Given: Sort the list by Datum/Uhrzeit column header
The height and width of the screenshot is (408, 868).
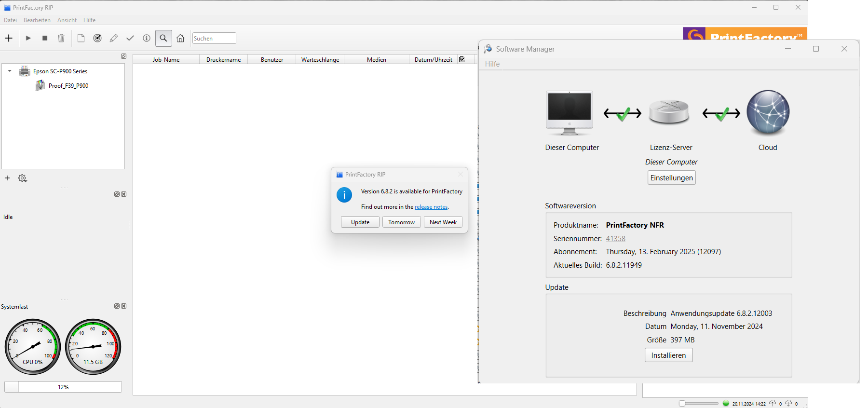Looking at the screenshot, I should pos(433,60).
